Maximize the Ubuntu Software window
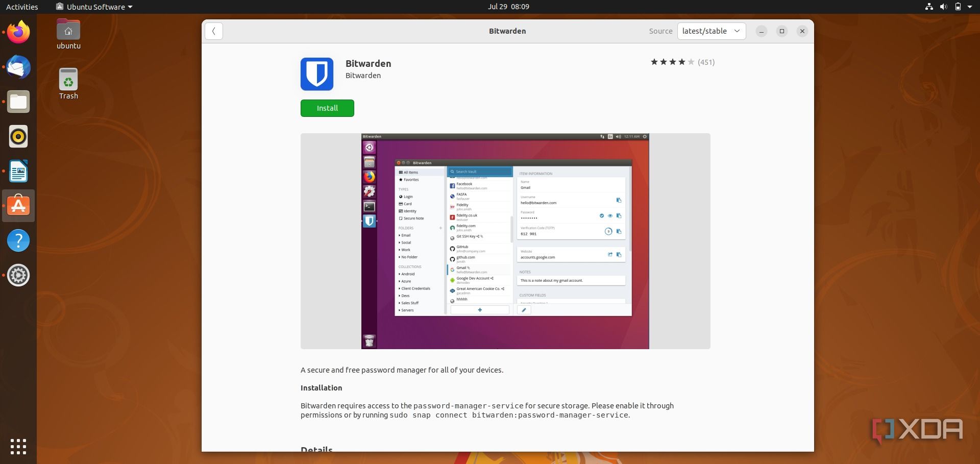Screen dimensions: 980x464 [x=782, y=31]
